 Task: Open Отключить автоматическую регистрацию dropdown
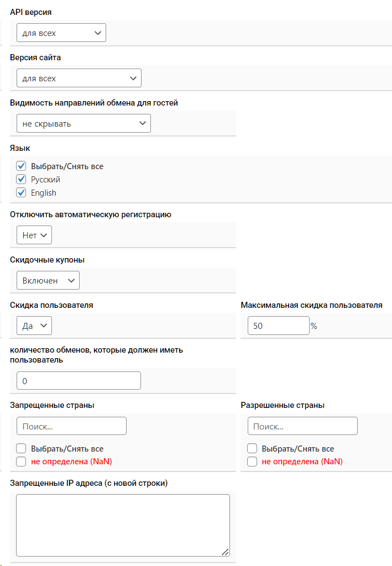coord(34,235)
